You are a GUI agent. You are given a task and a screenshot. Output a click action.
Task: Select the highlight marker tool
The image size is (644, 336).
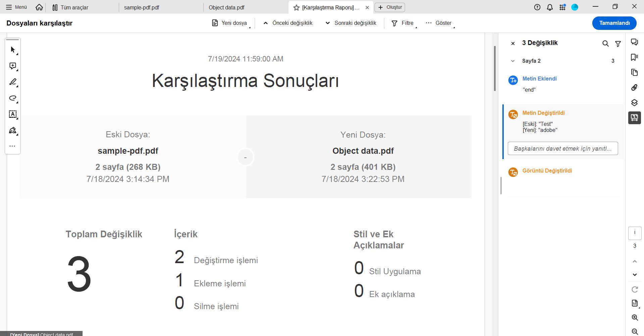[x=12, y=82]
